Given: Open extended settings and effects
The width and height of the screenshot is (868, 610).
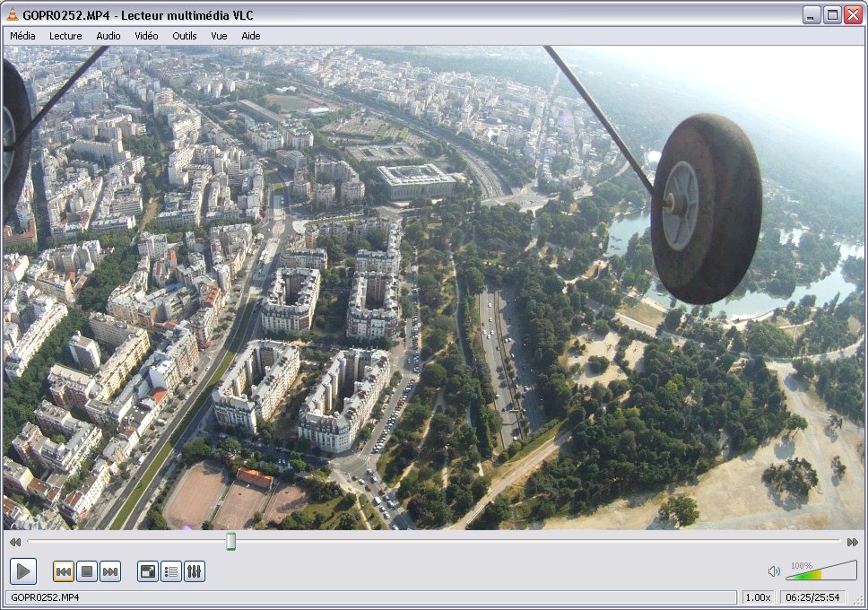Looking at the screenshot, I should coord(195,571).
